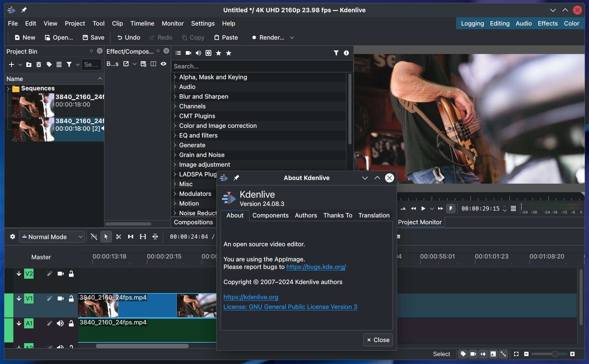Expand the Sequences folder in Project Bin
Viewport: 589px width, 364px height.
tap(8, 89)
